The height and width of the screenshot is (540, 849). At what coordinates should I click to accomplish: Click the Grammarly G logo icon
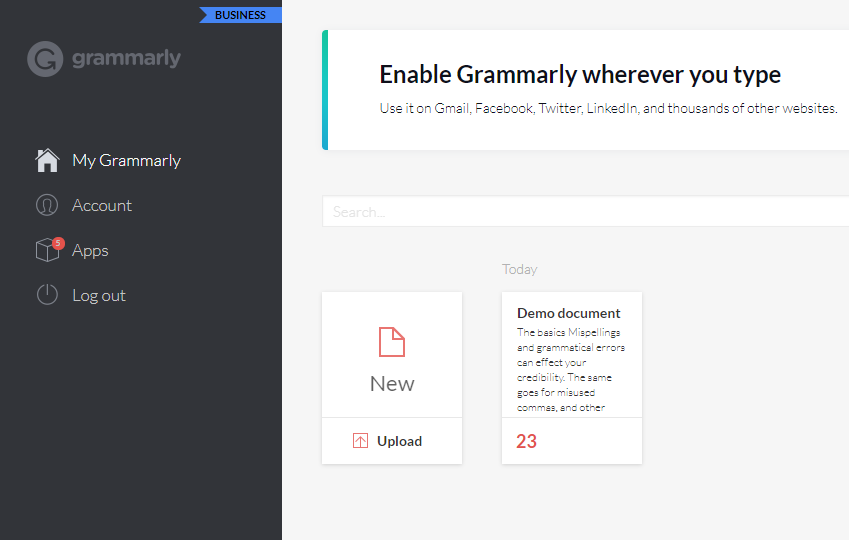click(45, 58)
